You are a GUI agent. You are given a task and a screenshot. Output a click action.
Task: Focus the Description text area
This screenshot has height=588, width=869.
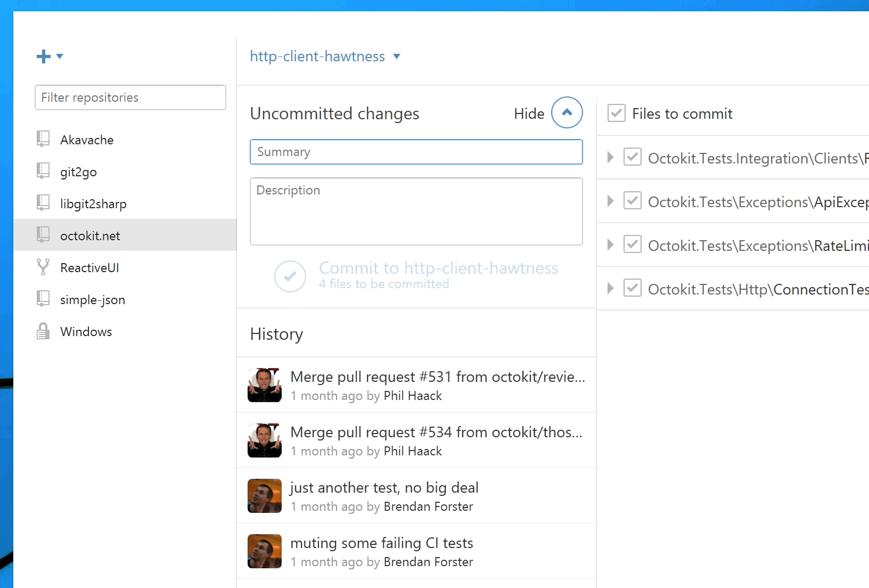[x=416, y=211]
